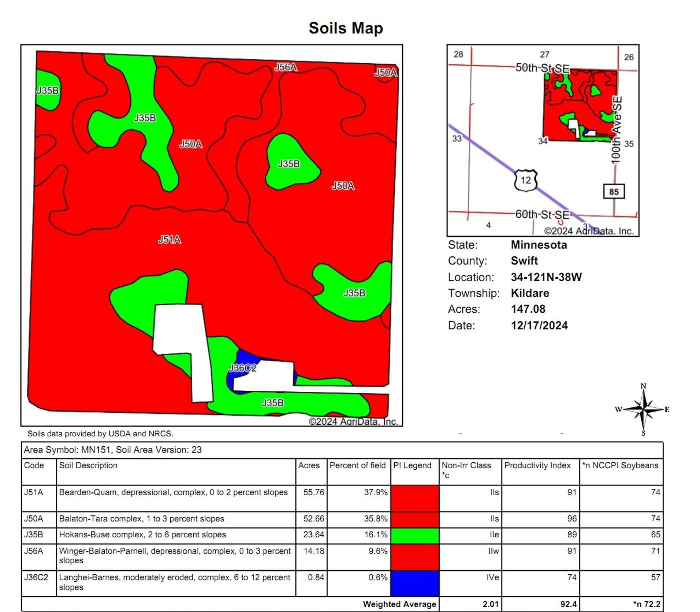Image resolution: width=700 pixels, height=612 pixels.
Task: Click the J35B label at the map bottom
Action: pyautogui.click(x=273, y=403)
